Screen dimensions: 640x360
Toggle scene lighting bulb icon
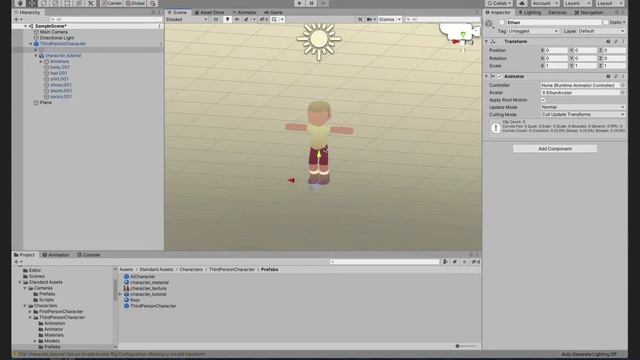tap(228, 20)
